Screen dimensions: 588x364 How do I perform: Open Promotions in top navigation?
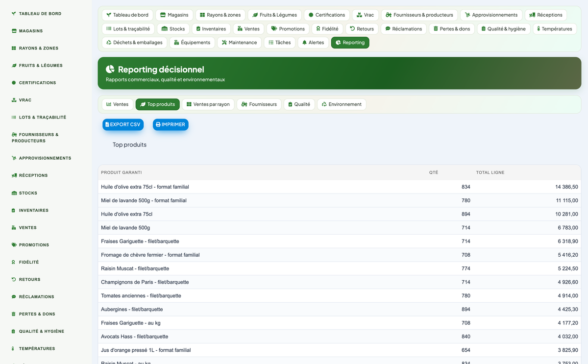[x=288, y=29]
